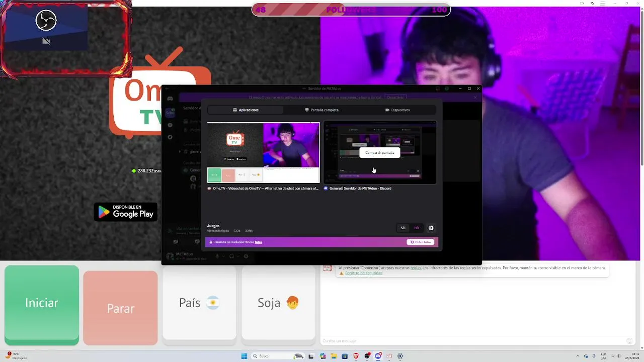Open the Nitro link in the banner
Viewport: 644px width, 362px height.
click(258, 242)
